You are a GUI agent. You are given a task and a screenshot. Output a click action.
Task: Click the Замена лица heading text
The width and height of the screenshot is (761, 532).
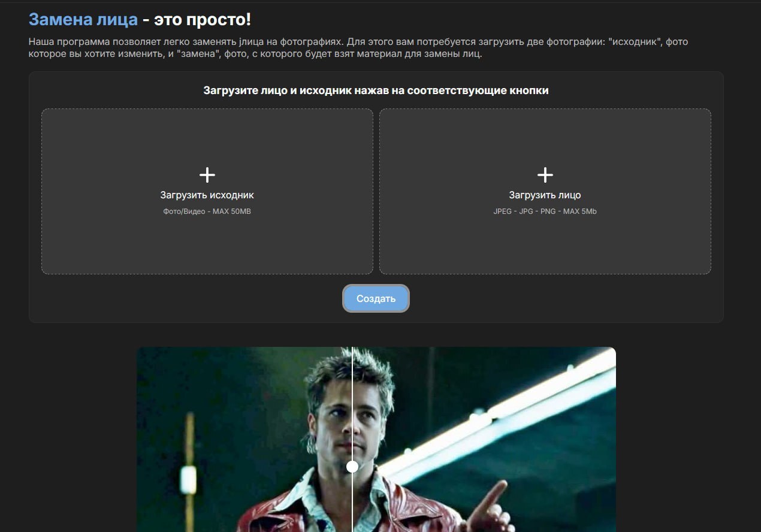[x=83, y=19]
